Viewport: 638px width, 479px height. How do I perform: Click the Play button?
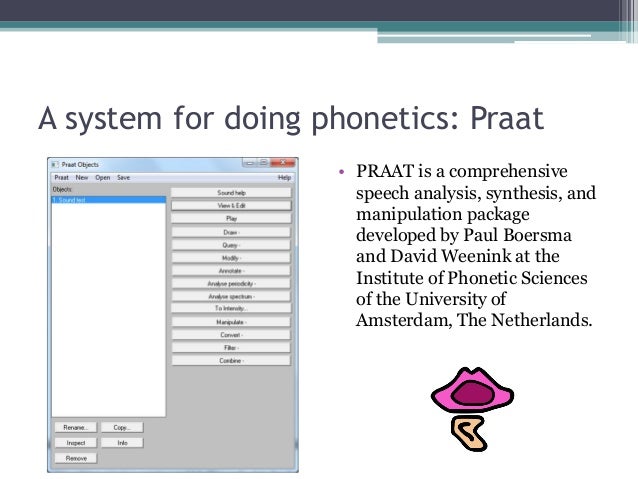click(231, 219)
